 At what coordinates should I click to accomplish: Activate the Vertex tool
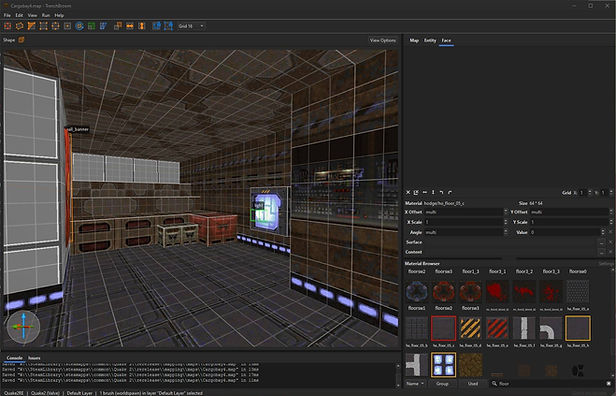tap(44, 26)
